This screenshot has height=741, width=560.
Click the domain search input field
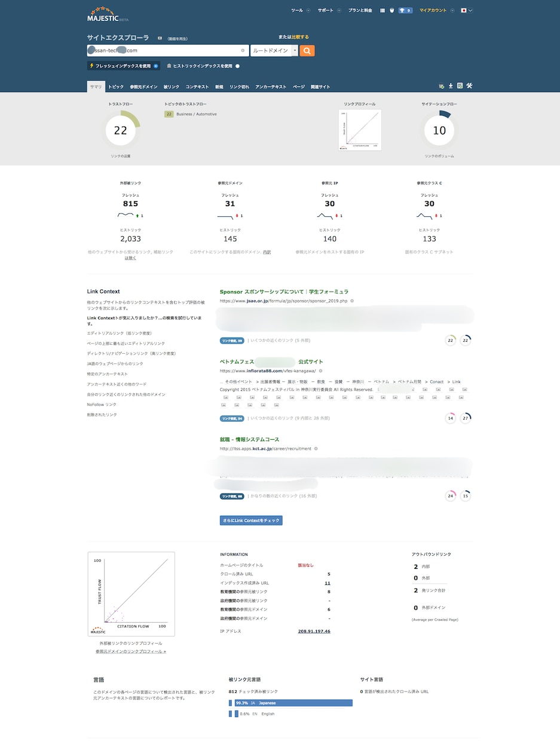167,51
